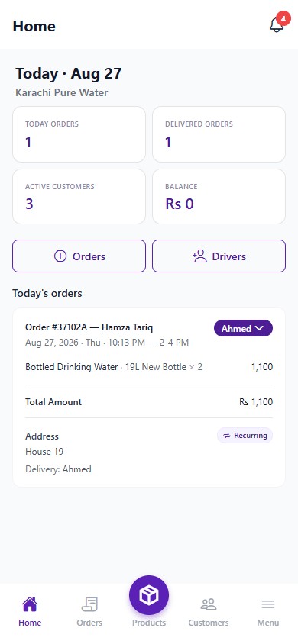This screenshot has height=644, width=298.
Task: Click the chevron beside Ahmed
Action: 259,328
